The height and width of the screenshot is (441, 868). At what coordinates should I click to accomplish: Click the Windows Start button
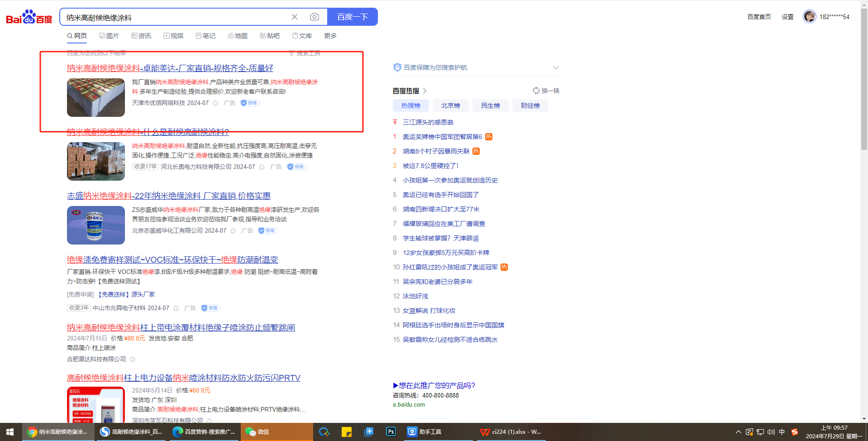point(10,432)
